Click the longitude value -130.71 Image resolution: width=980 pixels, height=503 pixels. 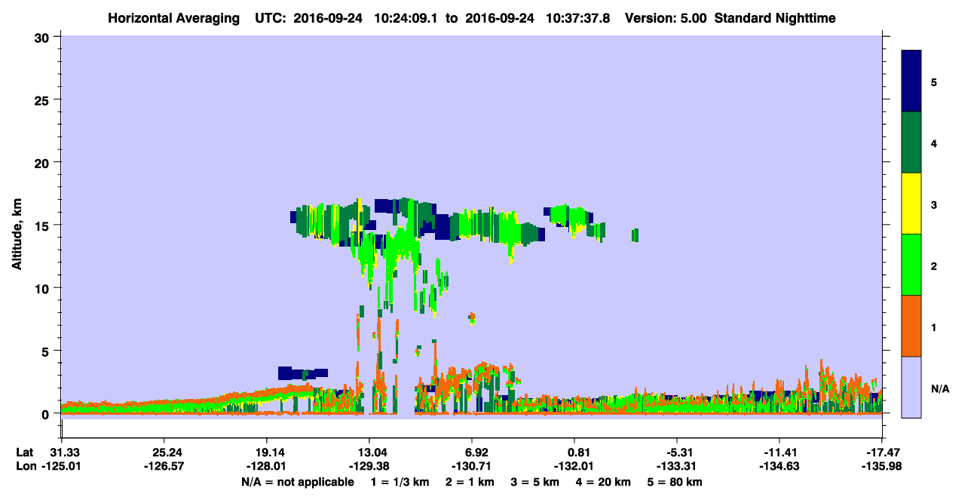(471, 467)
